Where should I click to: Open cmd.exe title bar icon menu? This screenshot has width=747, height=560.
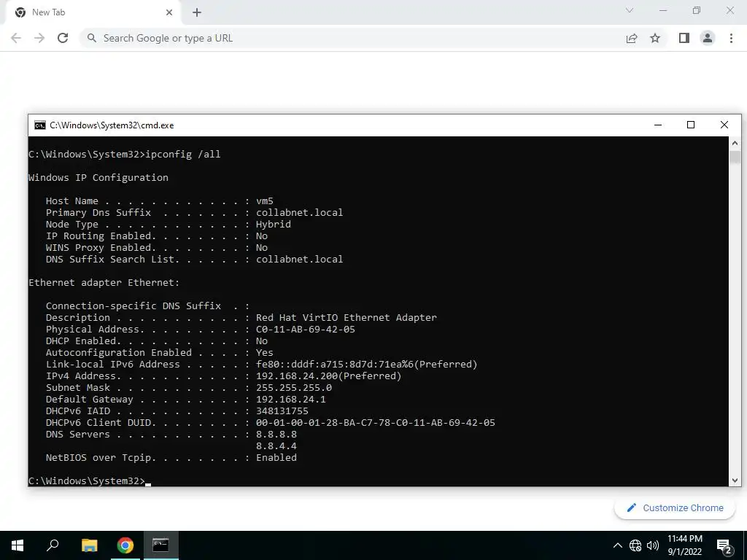(x=40, y=125)
